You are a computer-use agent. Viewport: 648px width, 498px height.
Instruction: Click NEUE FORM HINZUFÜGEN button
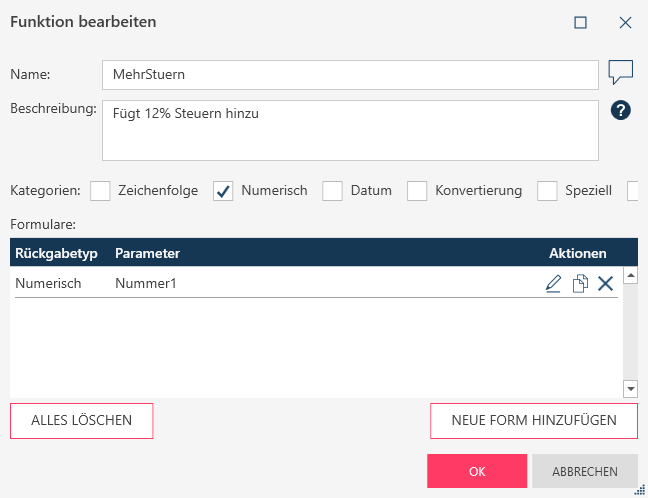point(534,421)
